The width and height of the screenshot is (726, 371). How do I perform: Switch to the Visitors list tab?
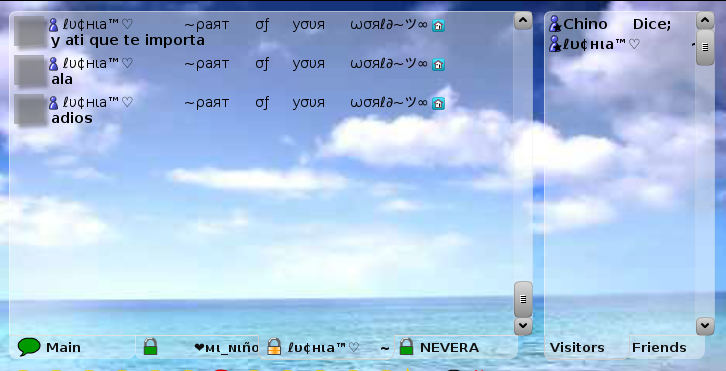[586, 347]
